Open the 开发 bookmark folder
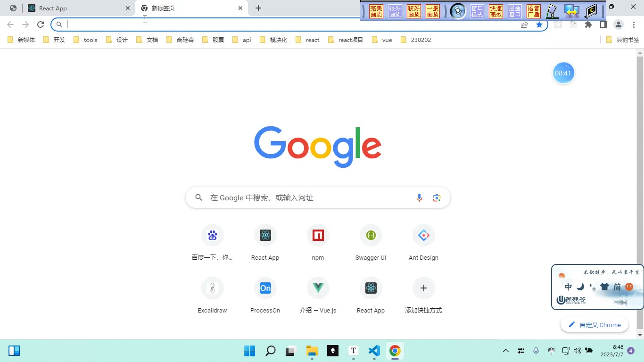This screenshot has height=362, width=644. [x=54, y=40]
